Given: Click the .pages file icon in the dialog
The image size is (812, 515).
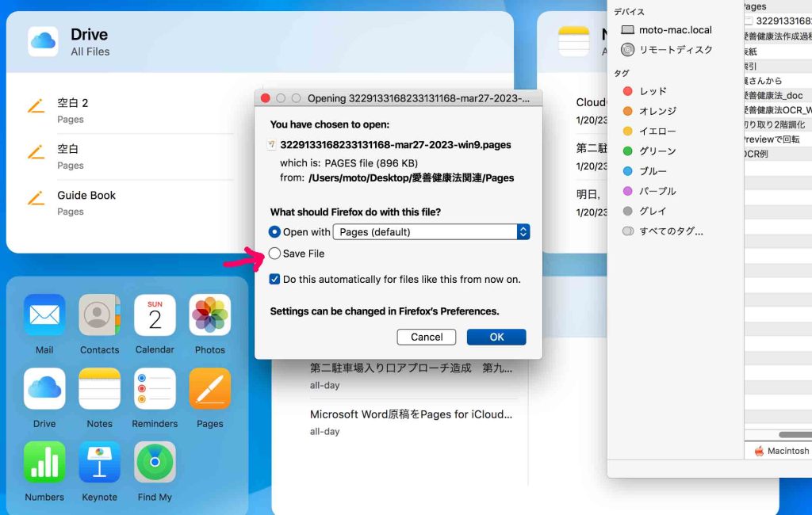Looking at the screenshot, I should (x=271, y=145).
